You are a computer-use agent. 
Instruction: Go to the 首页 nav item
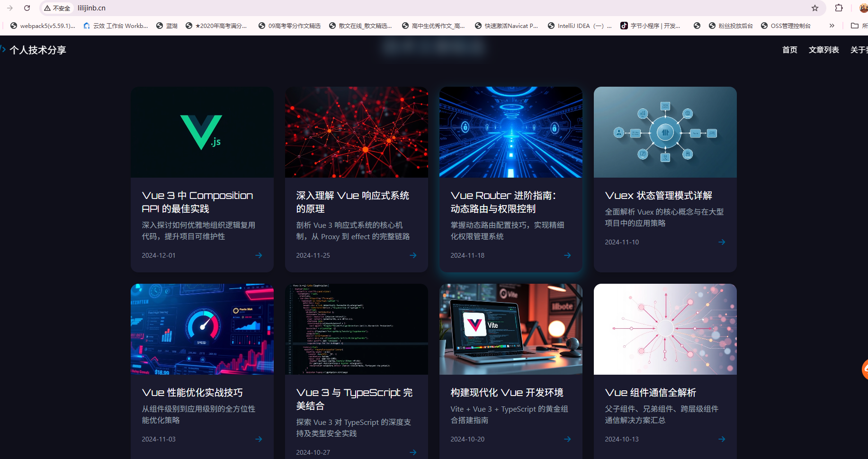coord(789,50)
